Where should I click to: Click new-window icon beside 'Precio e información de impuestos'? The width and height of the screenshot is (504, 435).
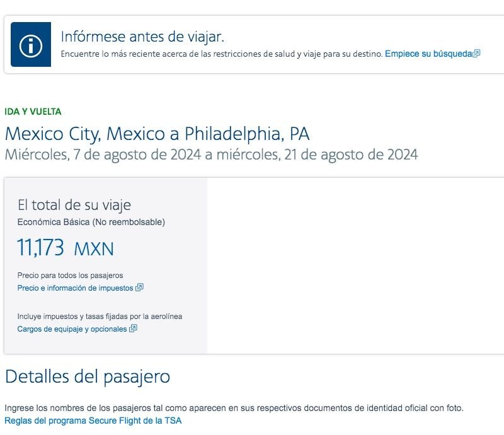click(140, 288)
